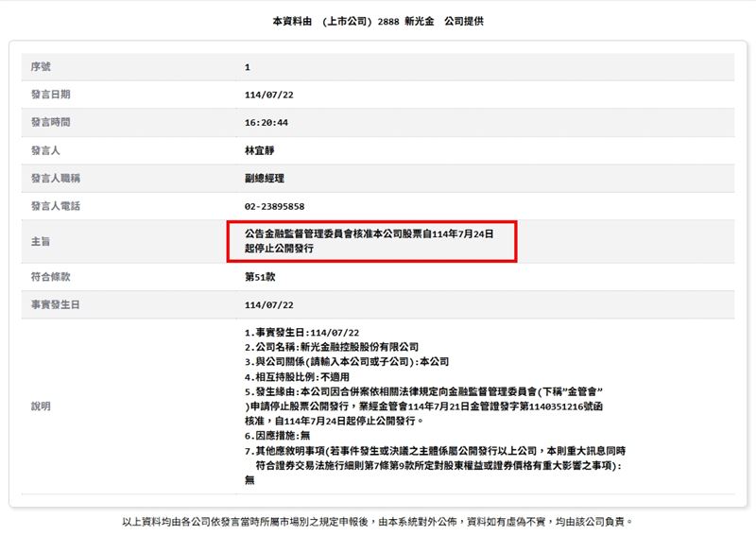Select the '符合條款' label
756x536 pixels.
[51, 276]
